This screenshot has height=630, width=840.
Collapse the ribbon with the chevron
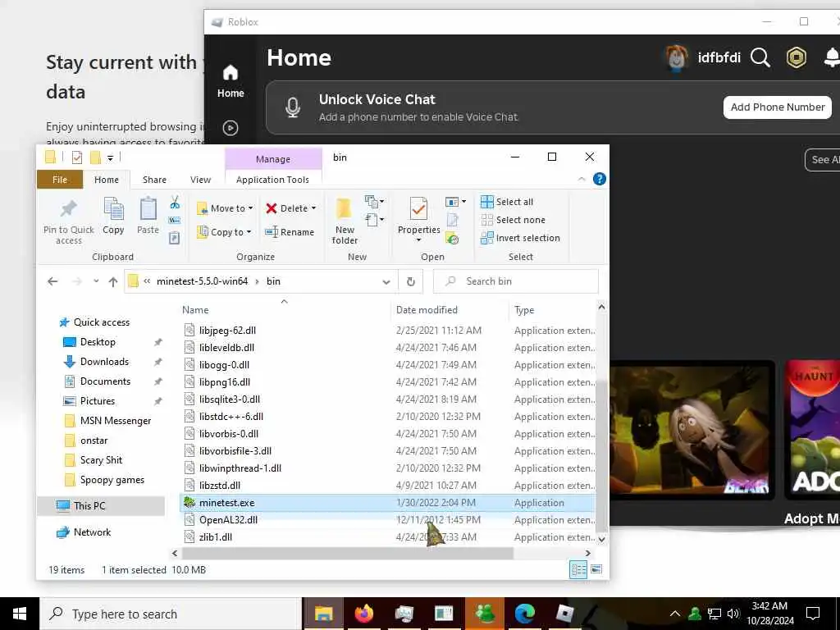point(582,179)
